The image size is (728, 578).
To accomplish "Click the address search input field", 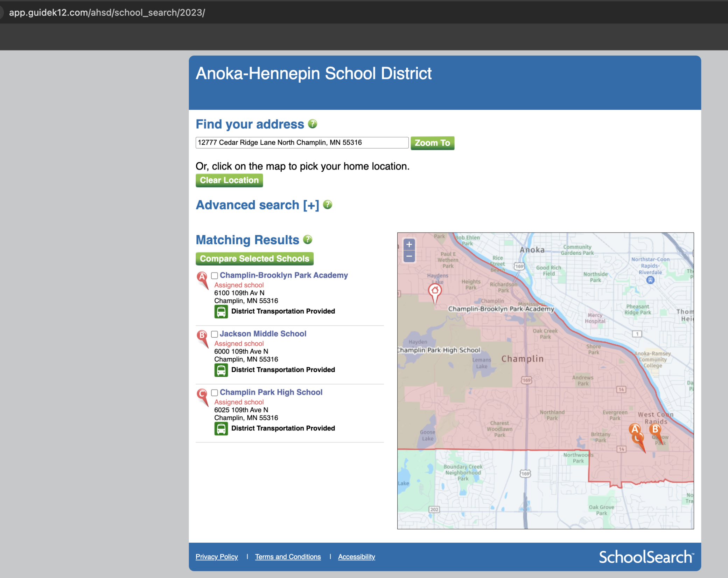I will pos(302,143).
